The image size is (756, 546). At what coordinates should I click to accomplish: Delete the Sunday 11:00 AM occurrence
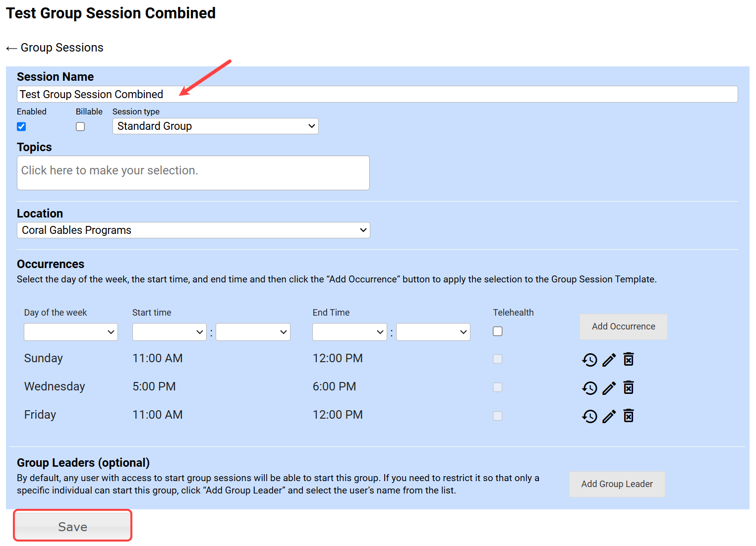coord(628,359)
